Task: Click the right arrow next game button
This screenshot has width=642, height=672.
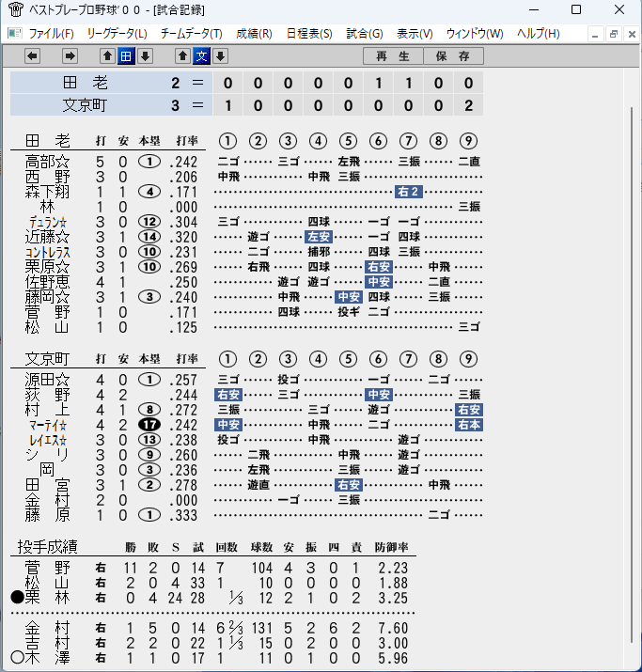Action: coord(70,56)
